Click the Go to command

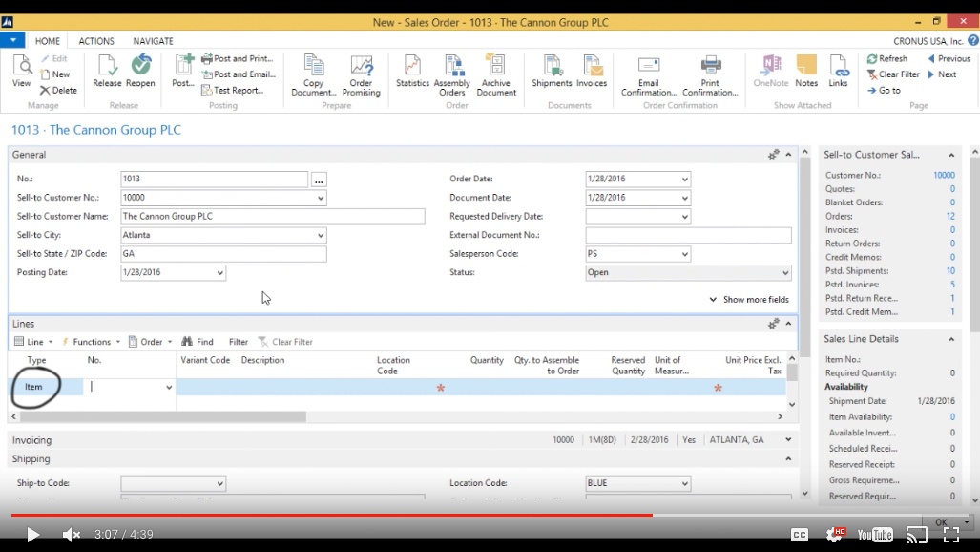[884, 90]
